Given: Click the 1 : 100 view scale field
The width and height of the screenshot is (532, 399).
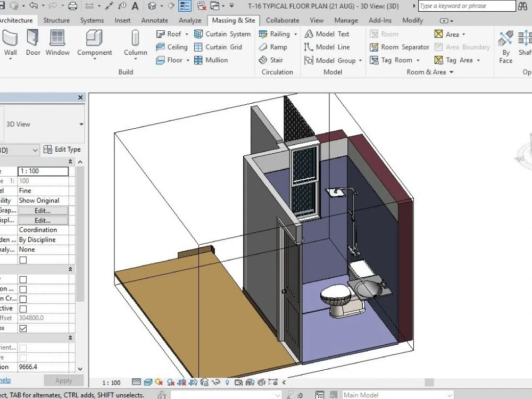Looking at the screenshot, I should pos(43,171).
